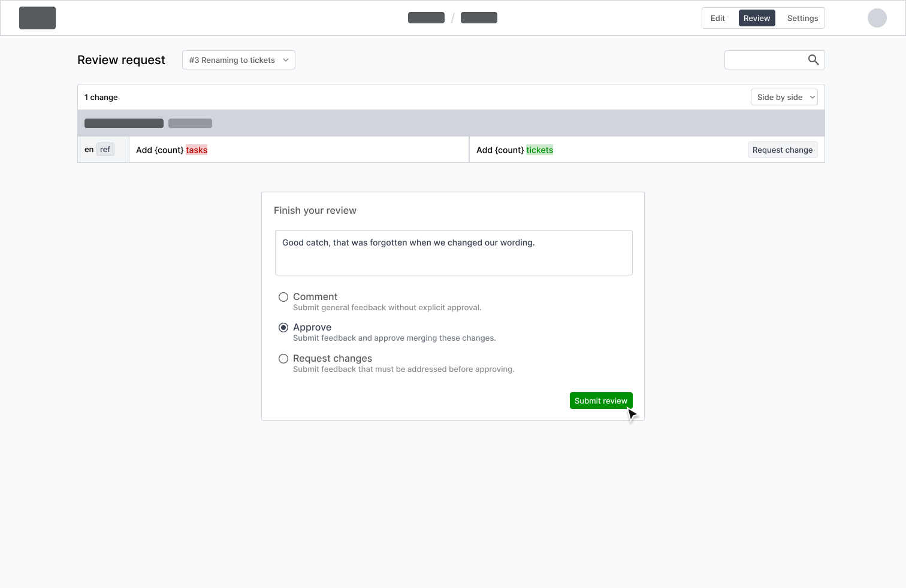Click the application logo in top left
This screenshot has width=906, height=588.
click(x=37, y=18)
